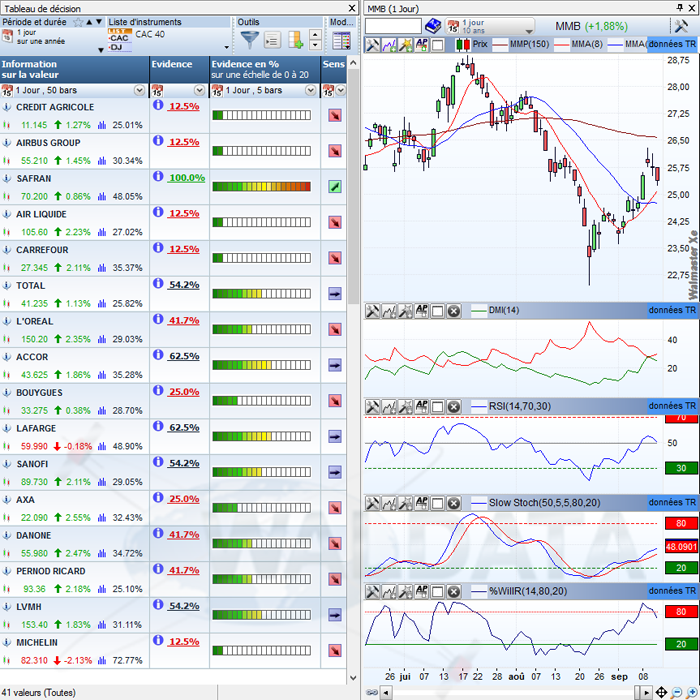This screenshot has width=700, height=700.
Task: Open the '1 Jour , 5 bars' column dropdown
Action: 310,91
